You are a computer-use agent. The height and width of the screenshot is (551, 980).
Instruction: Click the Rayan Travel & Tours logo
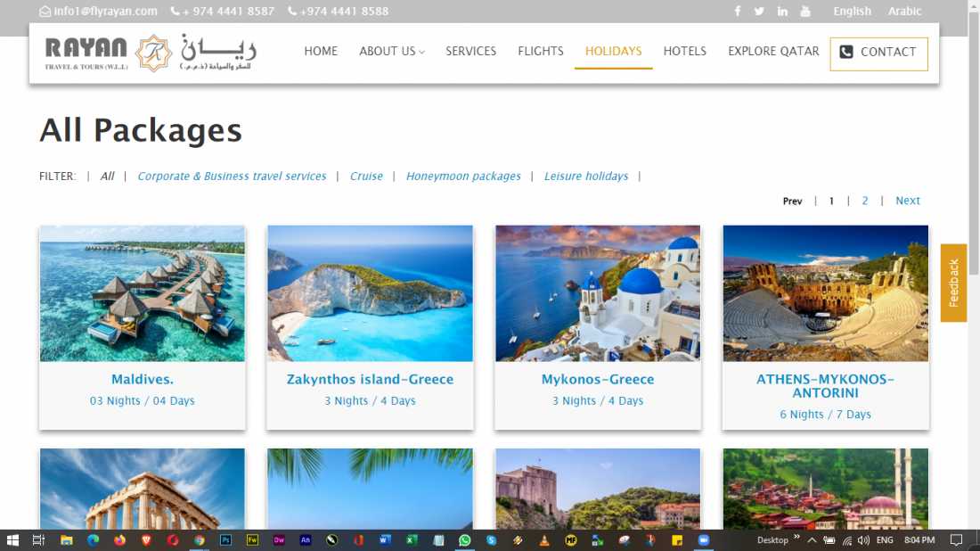click(x=151, y=53)
